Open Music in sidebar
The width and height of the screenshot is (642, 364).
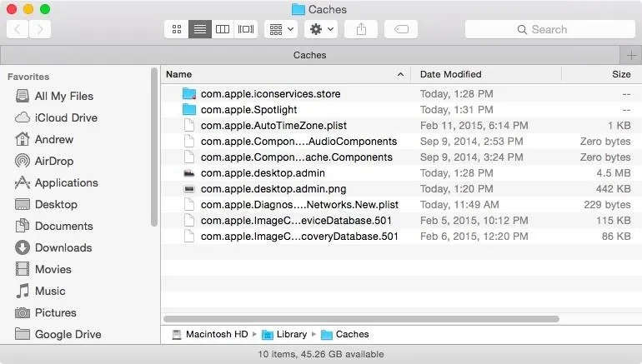point(41,292)
